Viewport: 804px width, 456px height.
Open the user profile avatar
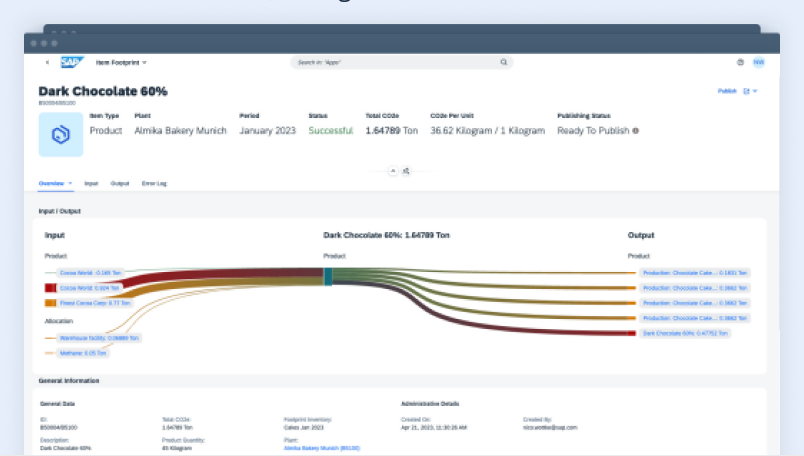(x=758, y=62)
